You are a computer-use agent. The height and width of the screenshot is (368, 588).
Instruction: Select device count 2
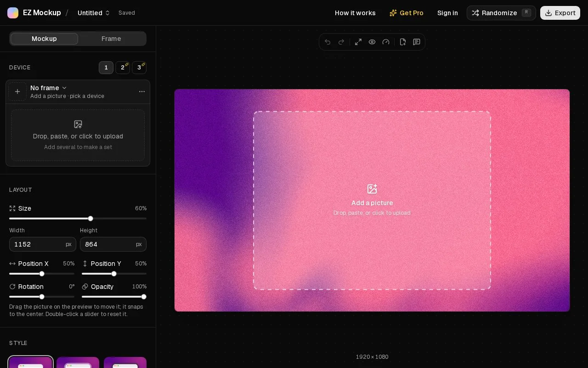click(x=123, y=68)
